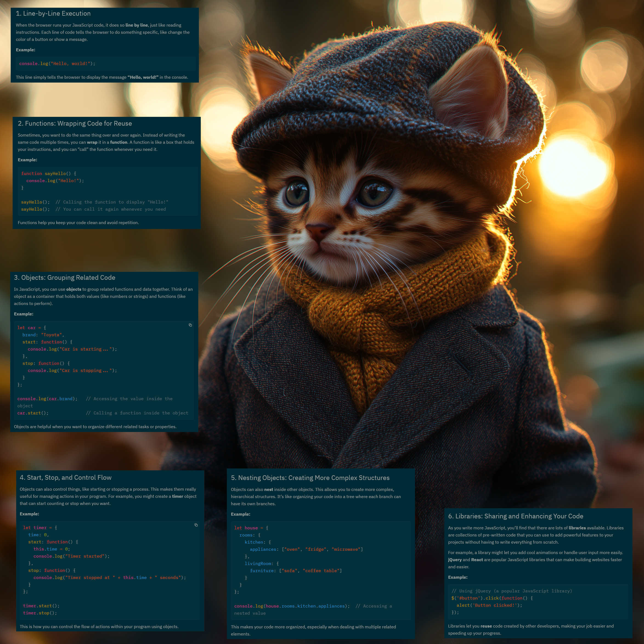Click the "Example:" label in the Functions section
The width and height of the screenshot is (644, 644).
click(x=27, y=160)
